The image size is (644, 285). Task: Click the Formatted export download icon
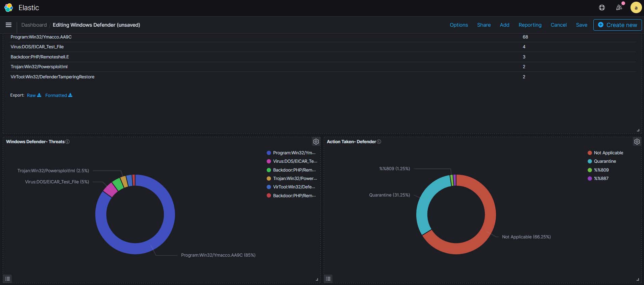coord(70,95)
